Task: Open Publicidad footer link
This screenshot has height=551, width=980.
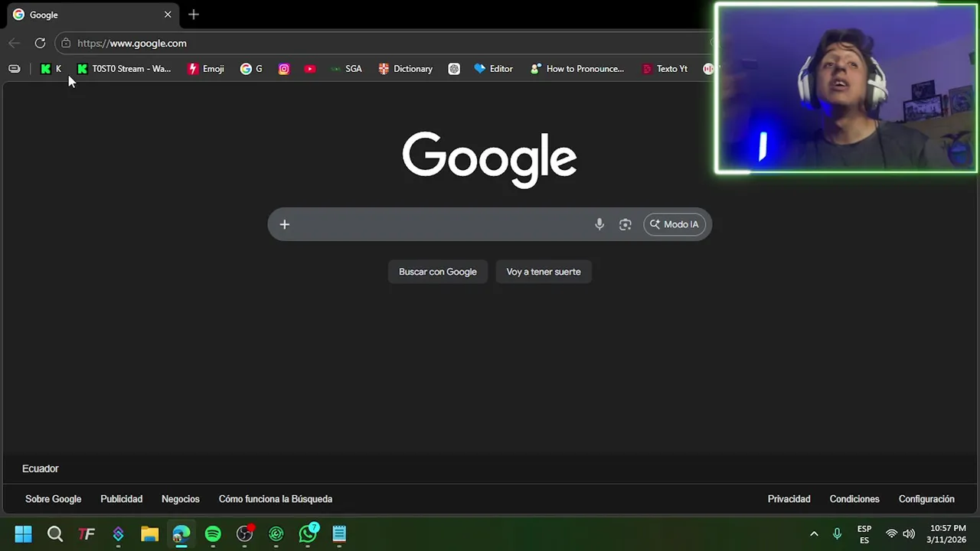Action: (x=121, y=499)
